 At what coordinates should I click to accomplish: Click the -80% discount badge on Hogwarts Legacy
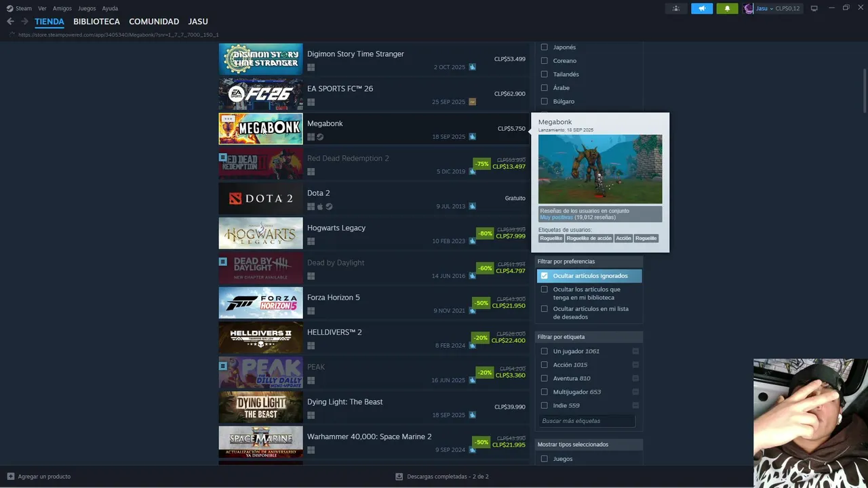coord(485,233)
